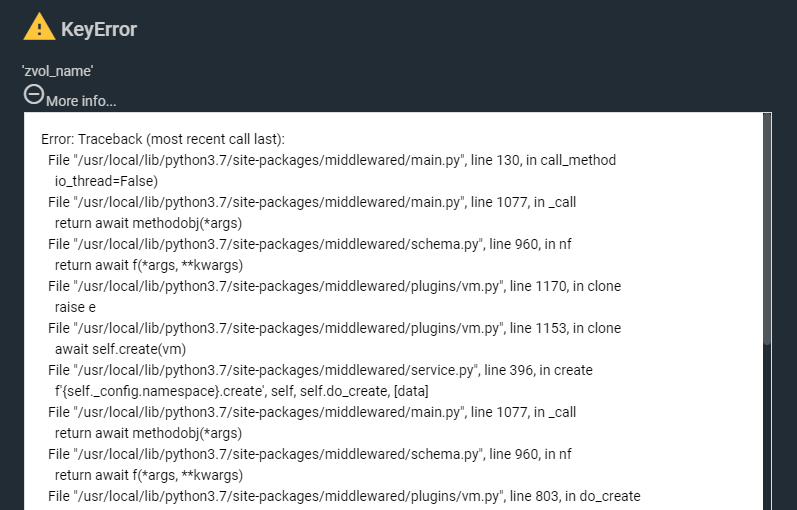Click the KeyError dialog title
Screen dimensions: 797x510
point(99,29)
